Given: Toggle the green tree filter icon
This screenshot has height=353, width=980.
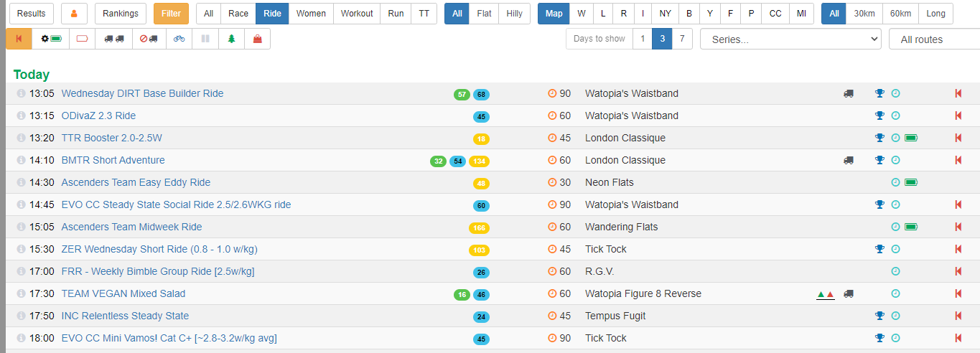Looking at the screenshot, I should 231,39.
